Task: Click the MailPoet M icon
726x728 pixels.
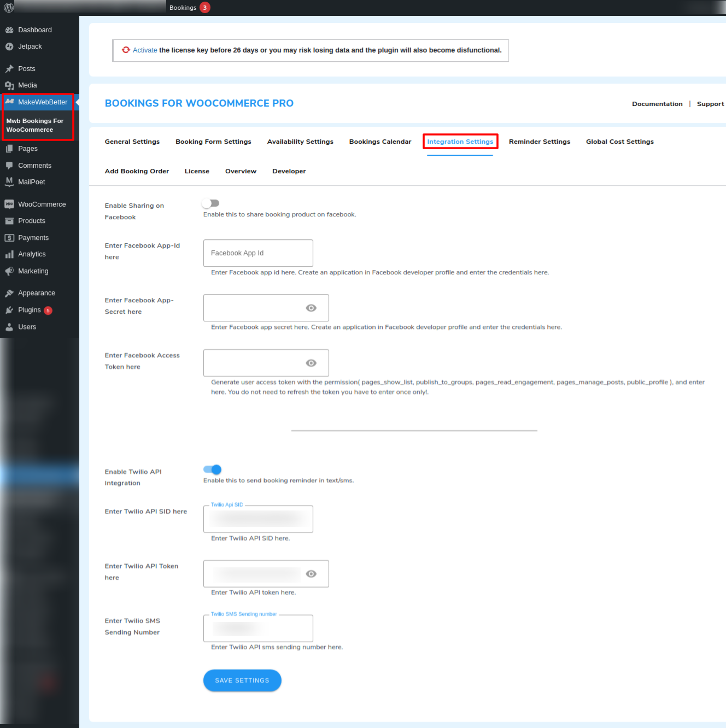Action: tap(9, 182)
